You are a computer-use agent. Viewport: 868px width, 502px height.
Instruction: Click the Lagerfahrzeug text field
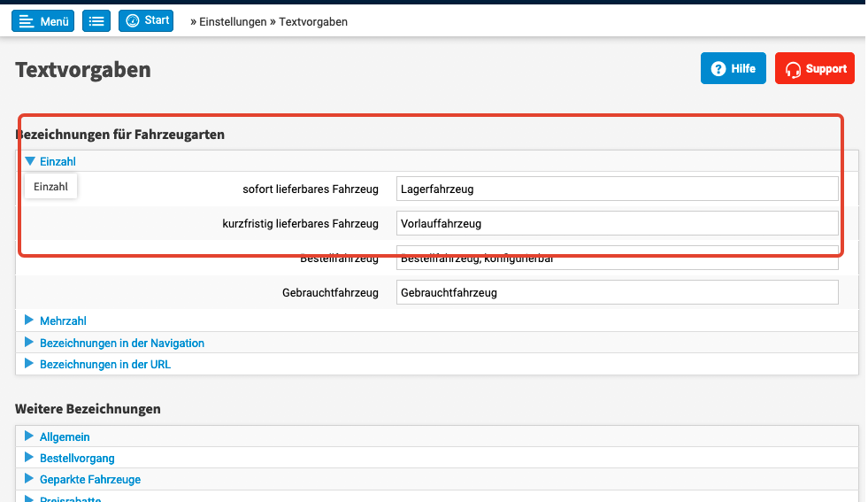[617, 189]
